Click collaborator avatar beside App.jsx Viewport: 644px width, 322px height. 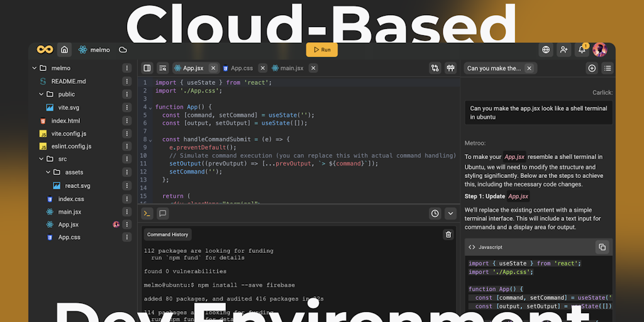116,225
